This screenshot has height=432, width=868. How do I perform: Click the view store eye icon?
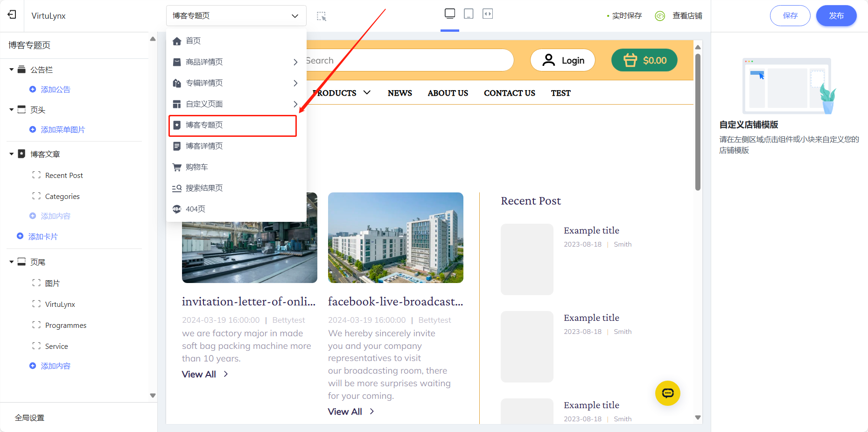[x=660, y=16]
